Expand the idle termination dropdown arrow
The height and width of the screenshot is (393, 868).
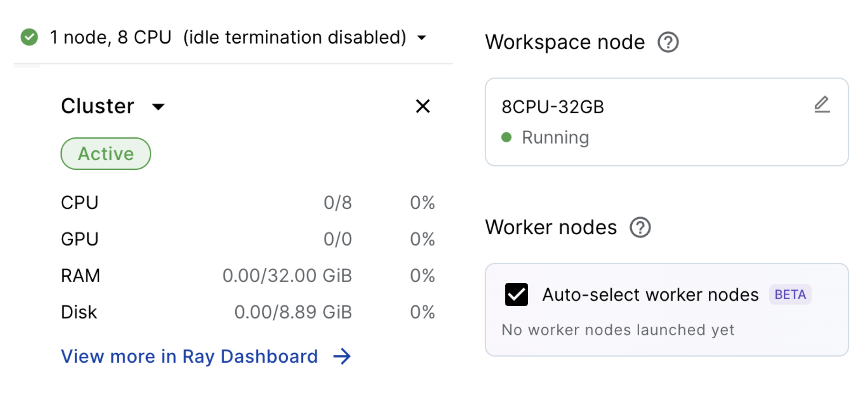pos(422,38)
